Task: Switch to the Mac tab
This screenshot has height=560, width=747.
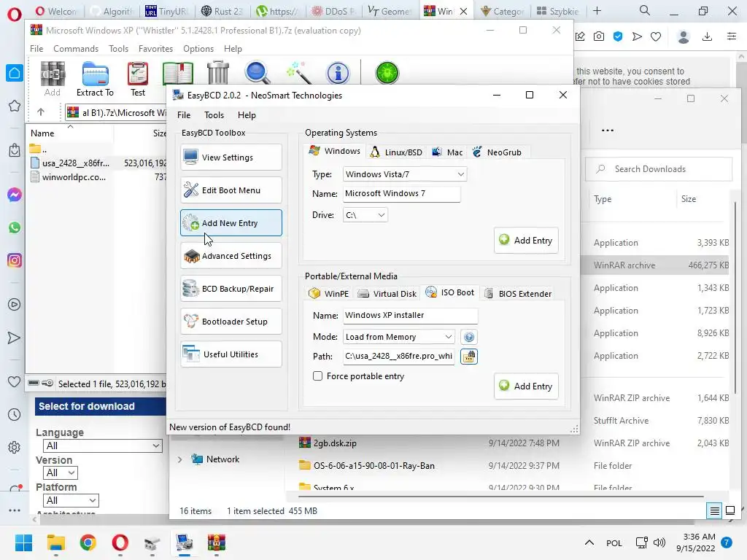Action: pyautogui.click(x=447, y=152)
